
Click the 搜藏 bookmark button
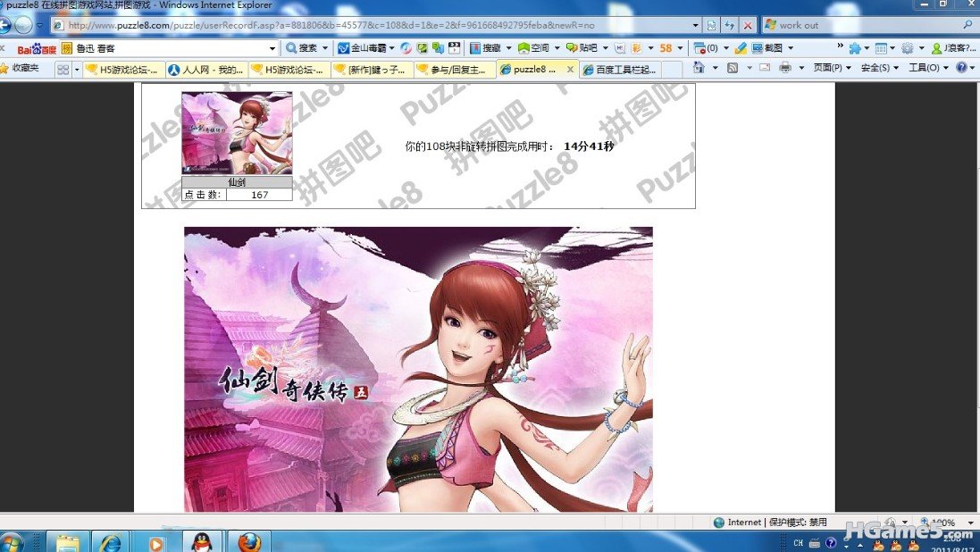point(486,47)
